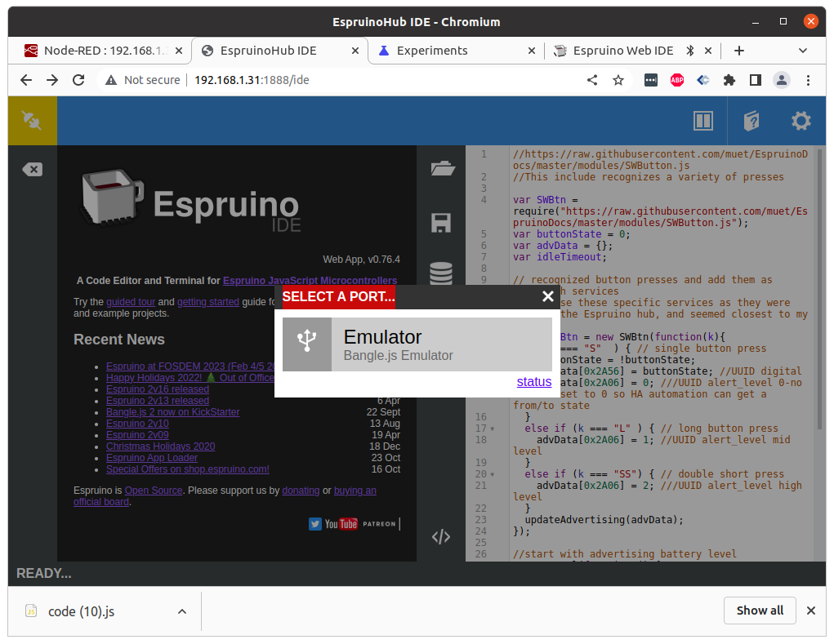Open the help book icon
Viewport: 834px width, 644px height.
click(751, 121)
